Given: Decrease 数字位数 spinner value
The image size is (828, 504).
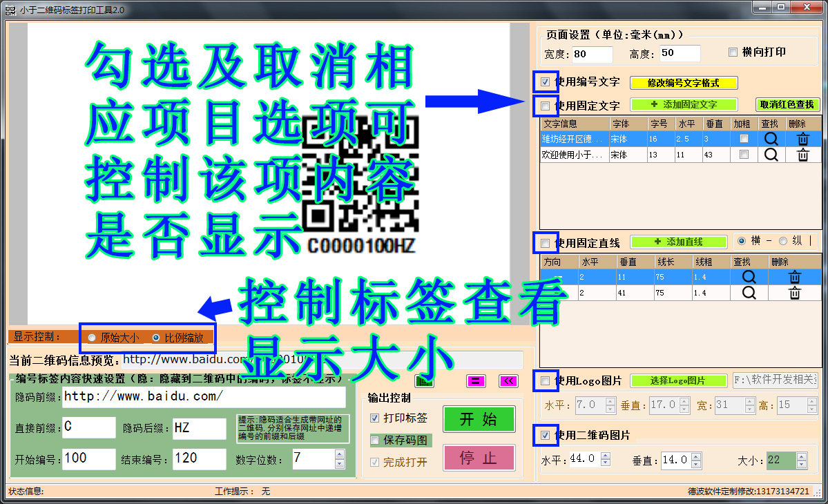Looking at the screenshot, I should [x=340, y=464].
